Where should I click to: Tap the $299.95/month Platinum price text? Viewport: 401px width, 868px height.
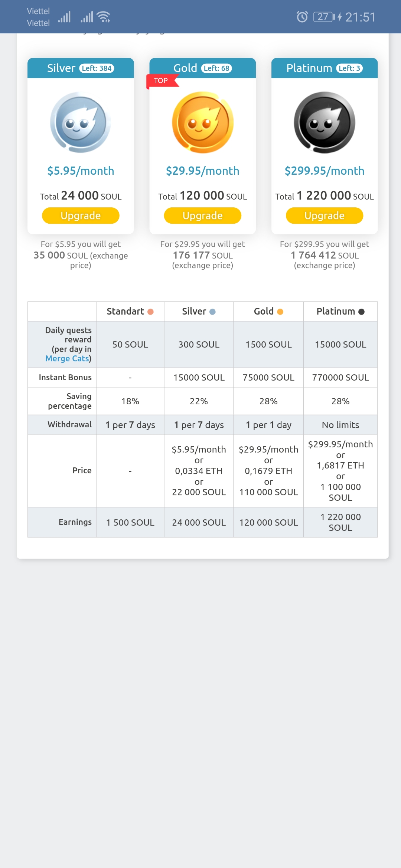[325, 171]
